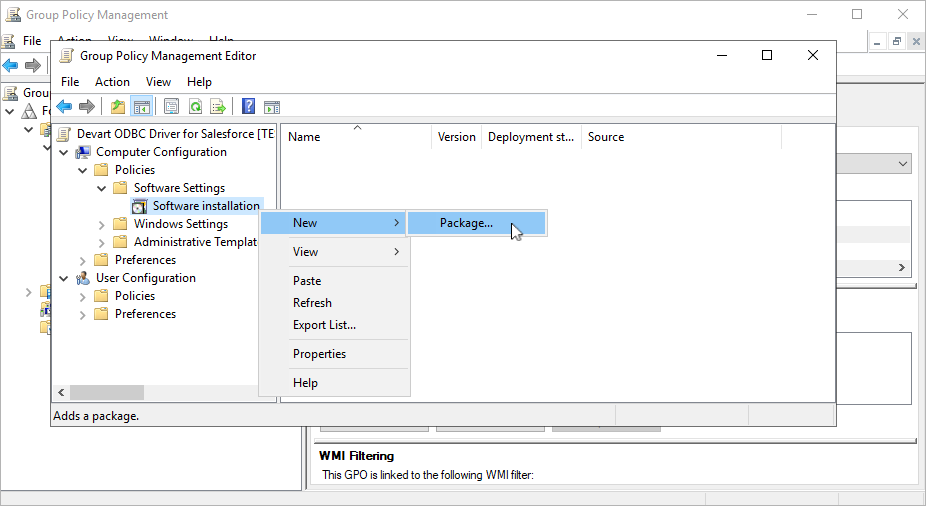
Task: Choose Export List... in context menu
Action: tap(334, 325)
